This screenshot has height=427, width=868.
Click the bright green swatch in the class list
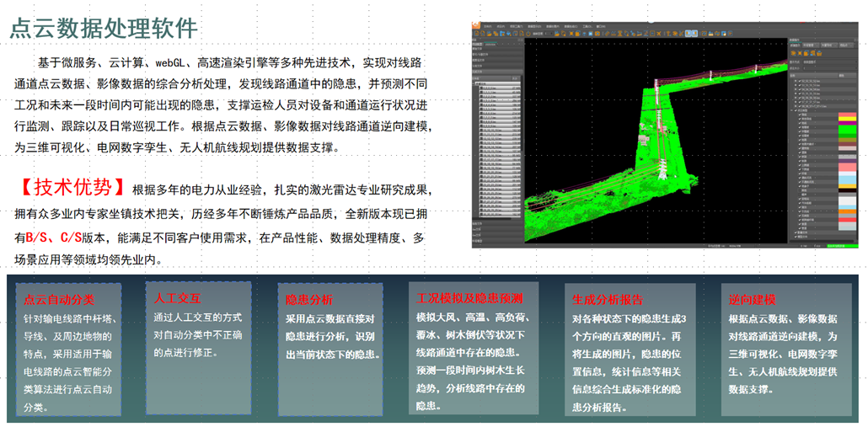(847, 130)
